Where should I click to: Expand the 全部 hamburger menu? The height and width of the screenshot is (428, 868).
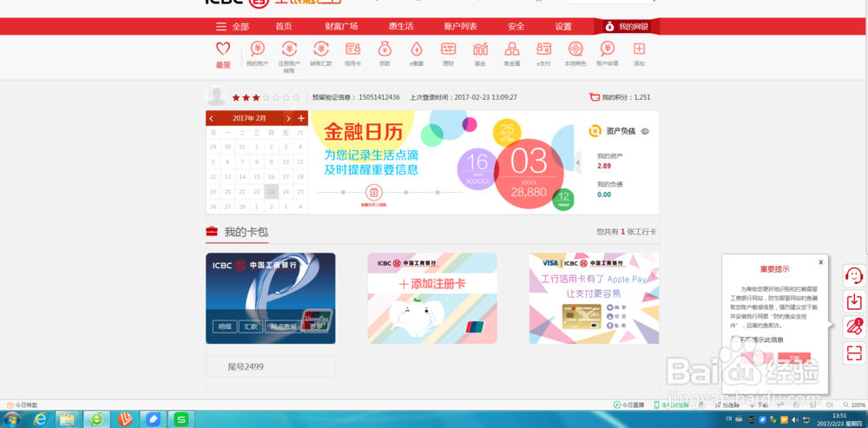click(x=221, y=27)
